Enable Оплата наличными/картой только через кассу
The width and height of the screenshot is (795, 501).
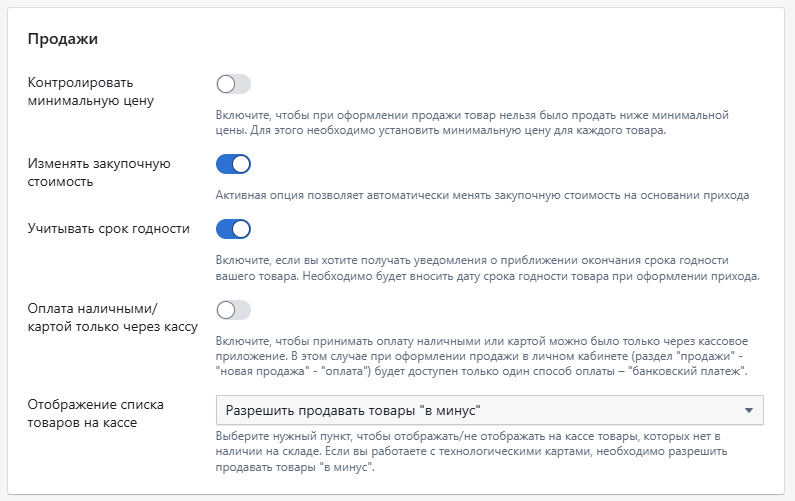[233, 310]
